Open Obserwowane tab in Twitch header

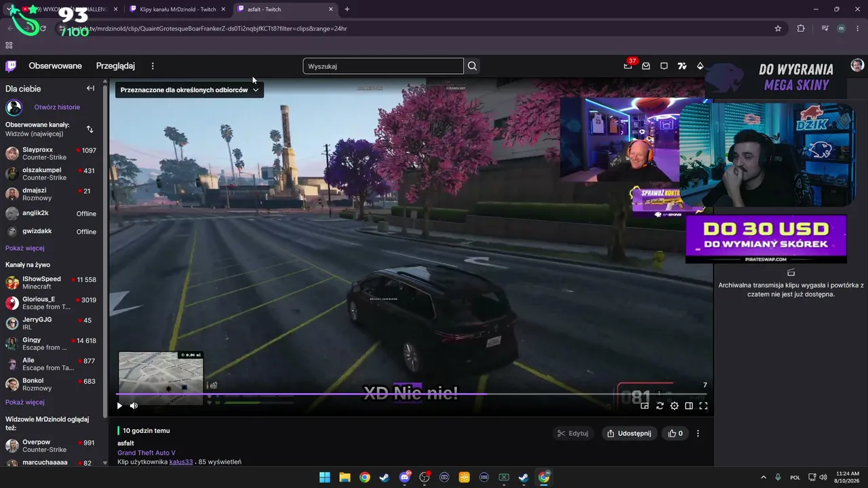tap(55, 66)
